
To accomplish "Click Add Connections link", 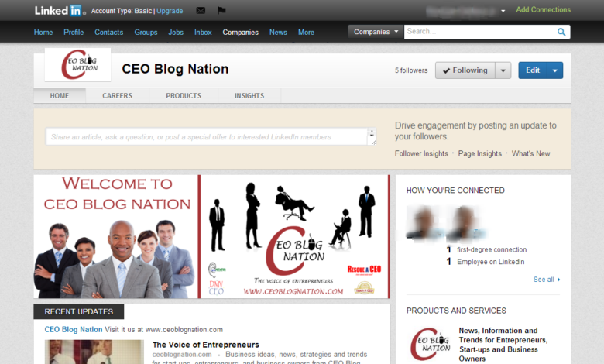I will click(543, 9).
